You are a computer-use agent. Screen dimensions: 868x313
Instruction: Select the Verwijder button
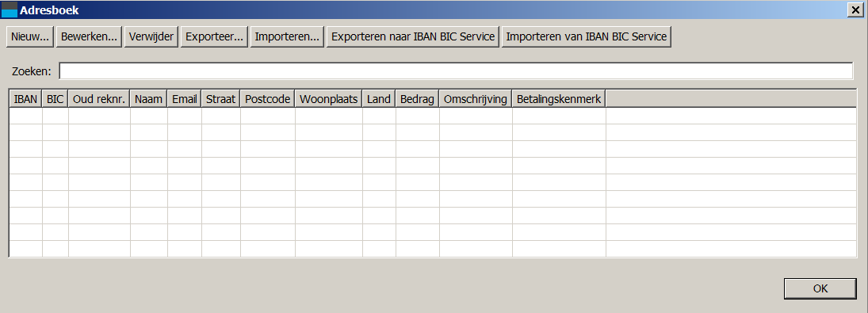pos(151,36)
